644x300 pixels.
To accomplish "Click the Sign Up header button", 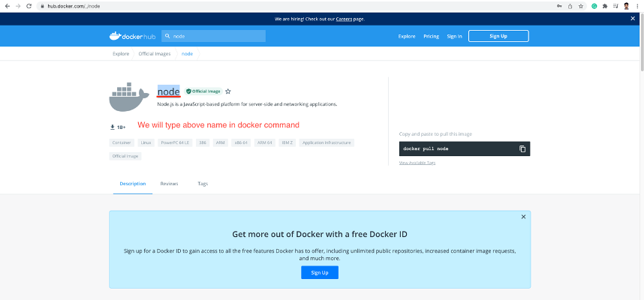I will pyautogui.click(x=498, y=36).
